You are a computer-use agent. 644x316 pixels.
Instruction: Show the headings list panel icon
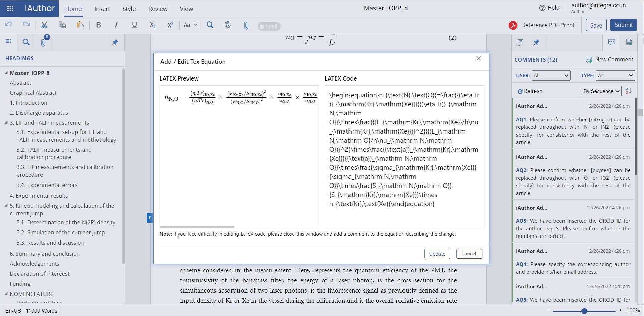pos(8,41)
